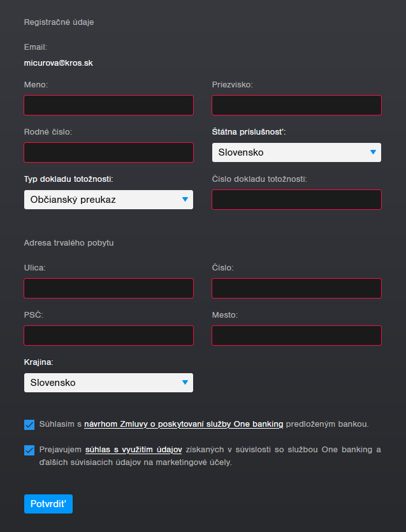The image size is (406, 532).
Task: Click the micurova@kros.sk email text
Action: point(58,63)
